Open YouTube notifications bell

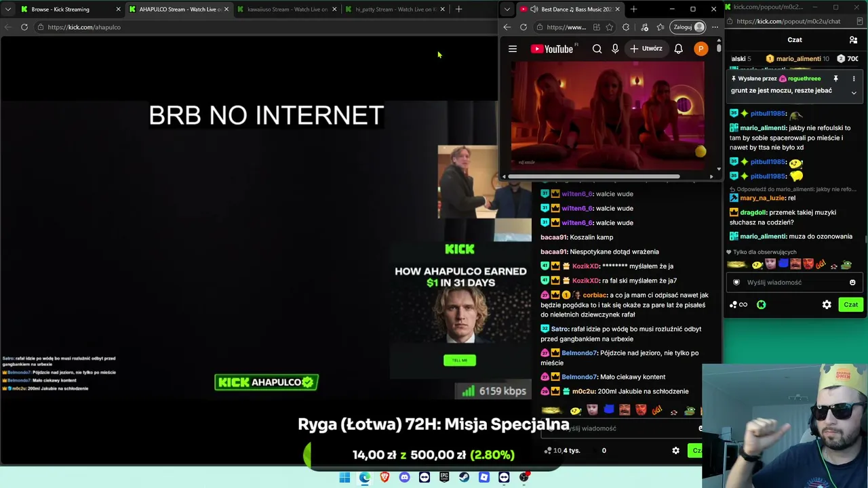(x=678, y=49)
